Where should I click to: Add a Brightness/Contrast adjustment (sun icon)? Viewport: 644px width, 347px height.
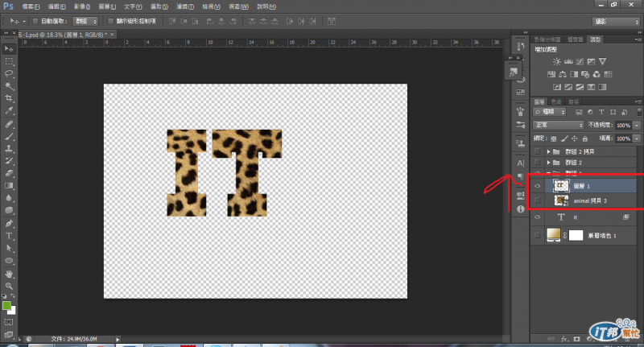tap(556, 62)
